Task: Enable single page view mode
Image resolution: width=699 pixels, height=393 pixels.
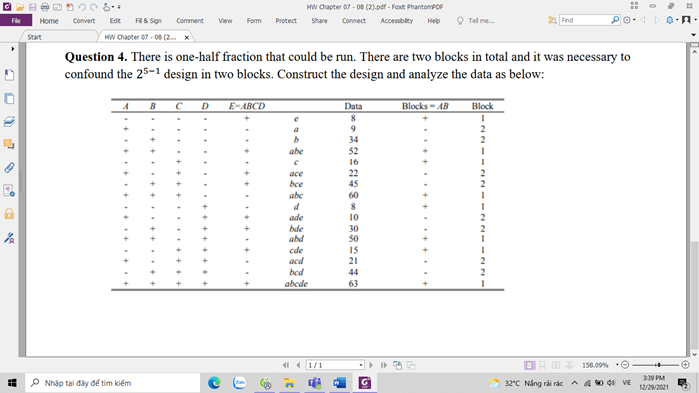Action: (x=529, y=365)
